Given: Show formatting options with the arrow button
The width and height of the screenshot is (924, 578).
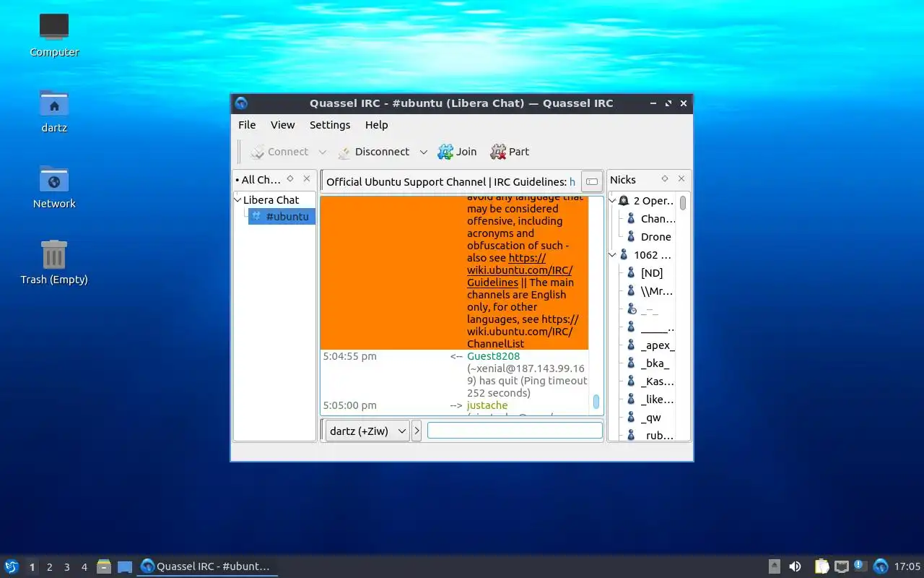Looking at the screenshot, I should point(417,431).
